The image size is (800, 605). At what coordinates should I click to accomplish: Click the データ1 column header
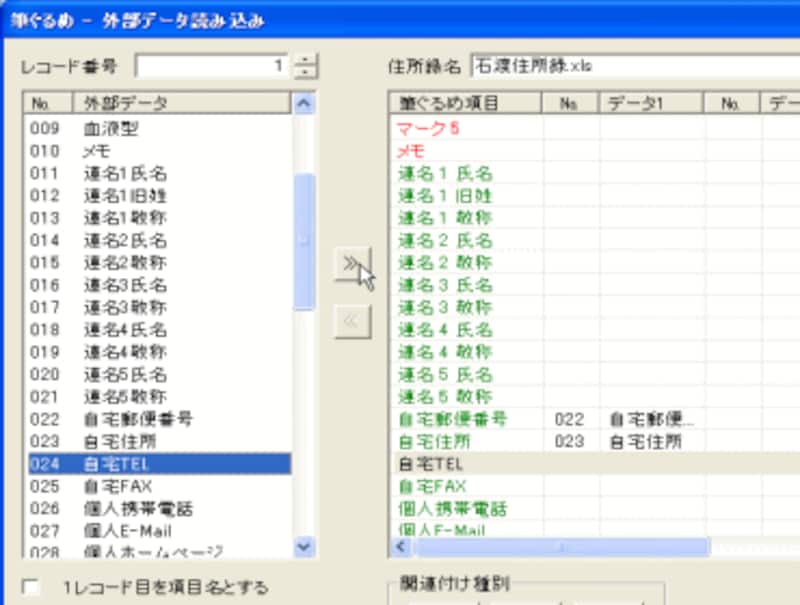coord(651,103)
